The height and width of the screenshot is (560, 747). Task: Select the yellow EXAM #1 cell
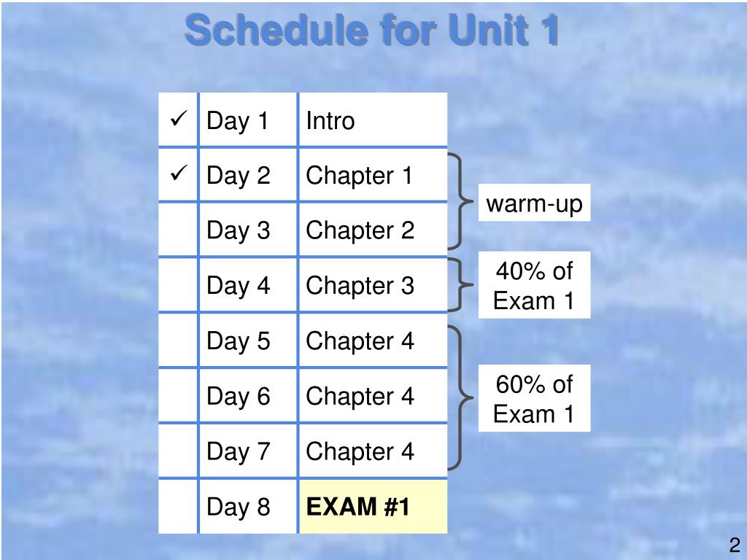click(x=373, y=506)
